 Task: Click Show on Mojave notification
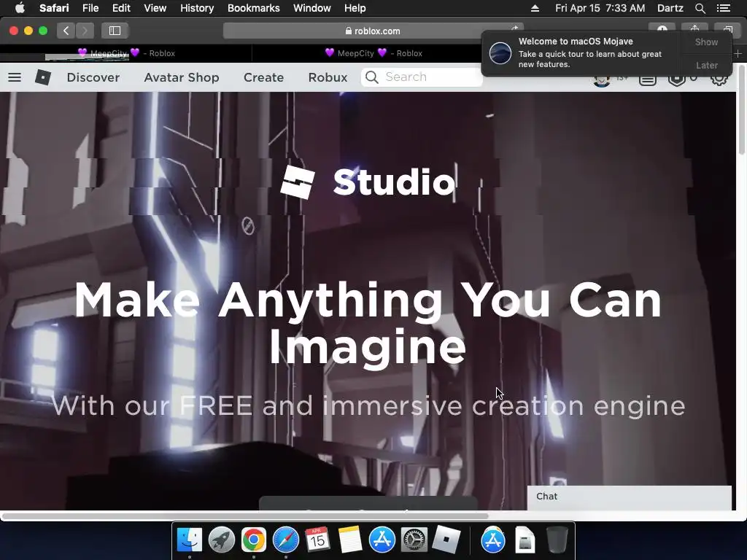(x=706, y=42)
